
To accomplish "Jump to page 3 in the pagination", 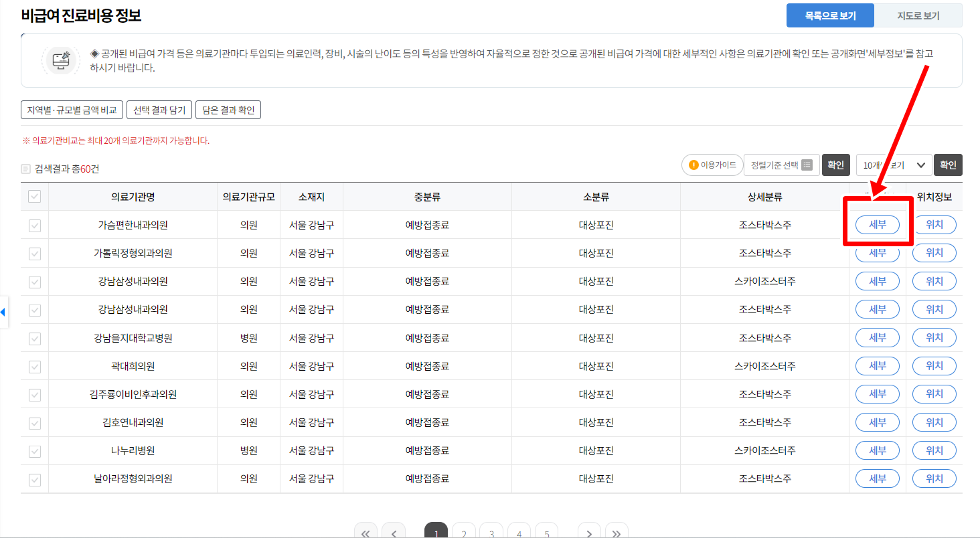I will click(x=491, y=532).
